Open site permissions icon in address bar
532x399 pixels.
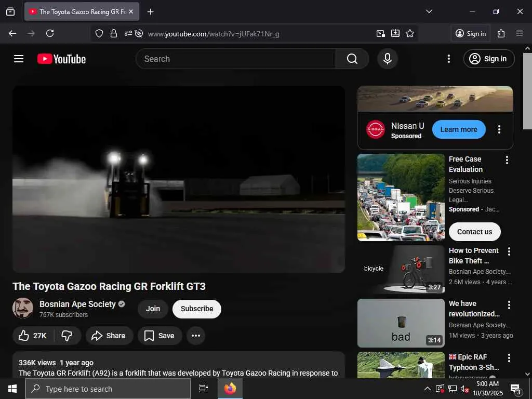[x=128, y=33]
